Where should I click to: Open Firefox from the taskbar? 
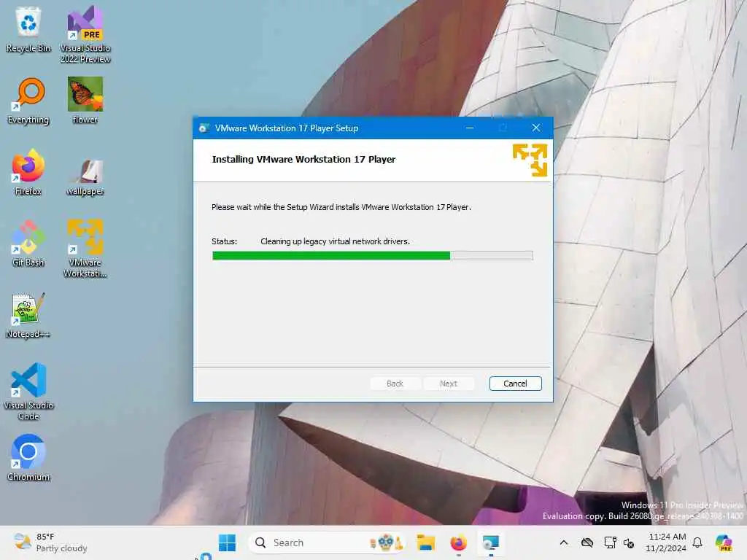(458, 542)
